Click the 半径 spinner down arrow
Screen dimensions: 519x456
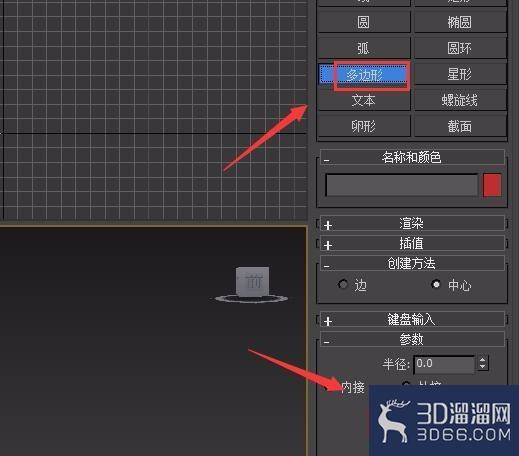[x=483, y=367]
